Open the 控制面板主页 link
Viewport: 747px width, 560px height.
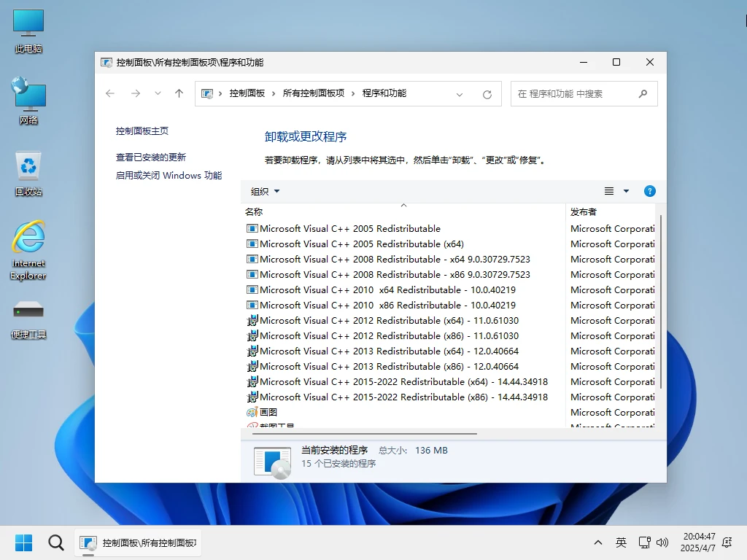pos(142,131)
